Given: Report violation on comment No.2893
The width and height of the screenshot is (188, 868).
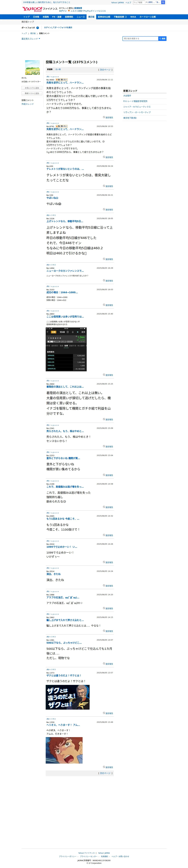Looking at the screenshot, I should click(x=108, y=375).
